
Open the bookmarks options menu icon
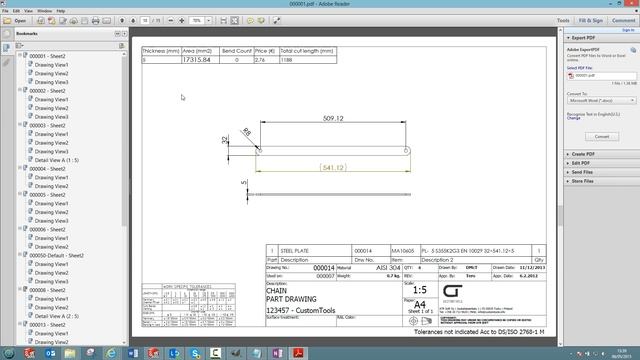point(19,46)
